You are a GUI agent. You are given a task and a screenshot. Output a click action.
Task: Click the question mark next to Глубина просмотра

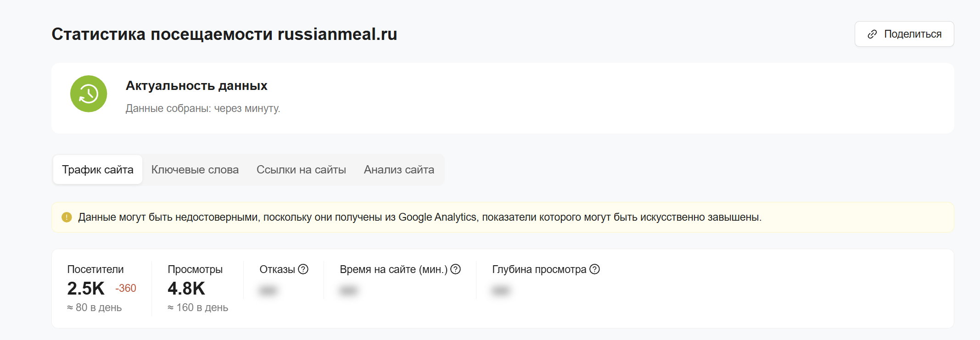coord(594,269)
